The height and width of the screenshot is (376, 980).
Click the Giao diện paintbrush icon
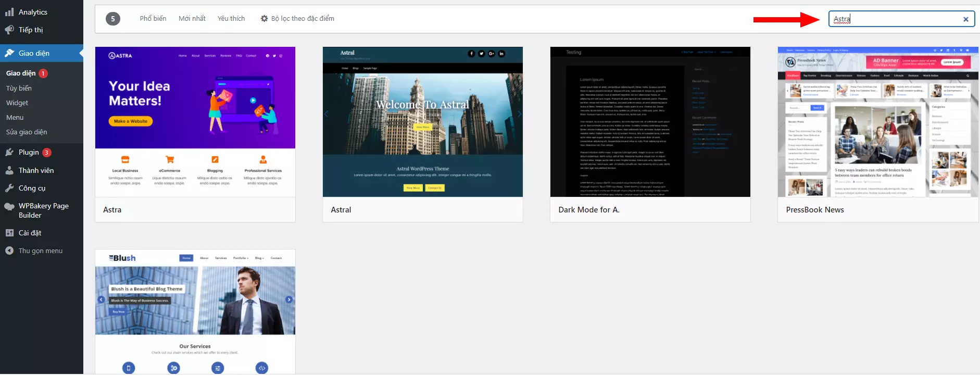(x=9, y=53)
